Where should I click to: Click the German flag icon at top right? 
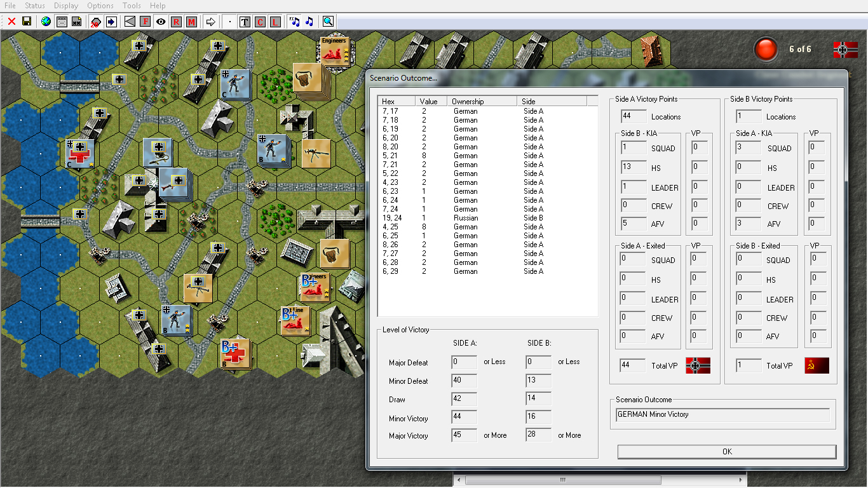click(846, 50)
